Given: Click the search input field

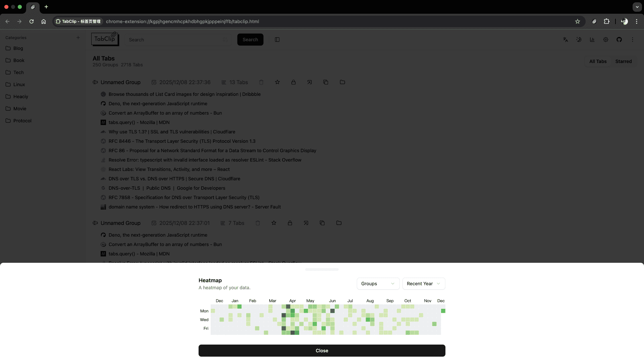Looking at the screenshot, I should pos(174,40).
